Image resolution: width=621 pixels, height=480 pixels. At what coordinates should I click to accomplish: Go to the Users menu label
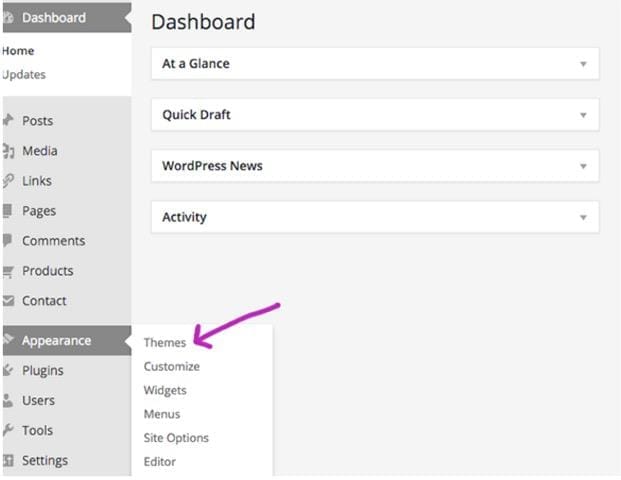pyautogui.click(x=38, y=400)
